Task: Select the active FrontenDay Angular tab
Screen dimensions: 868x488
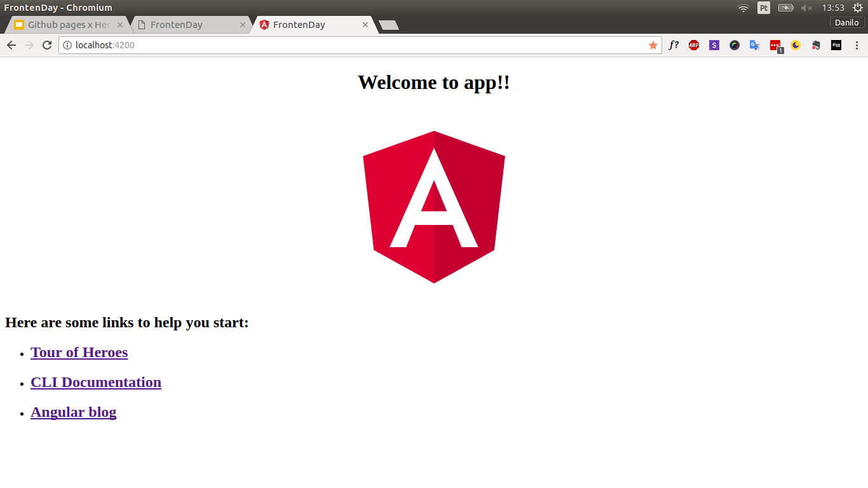Action: [313, 25]
